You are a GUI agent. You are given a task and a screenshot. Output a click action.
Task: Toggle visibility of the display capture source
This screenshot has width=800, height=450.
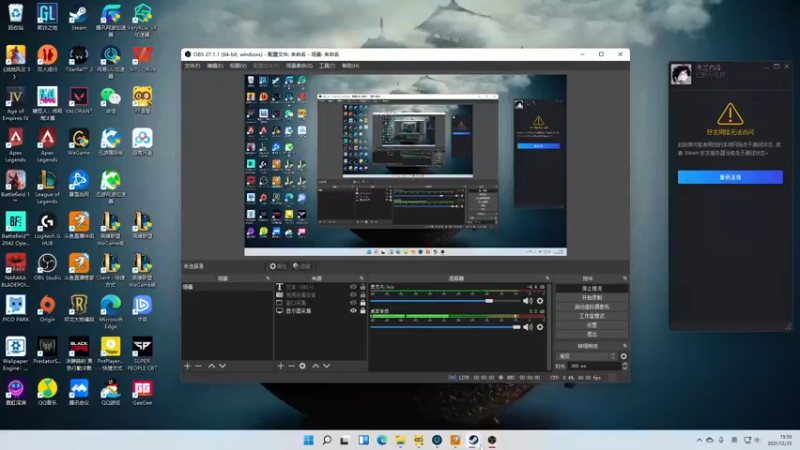coord(353,310)
